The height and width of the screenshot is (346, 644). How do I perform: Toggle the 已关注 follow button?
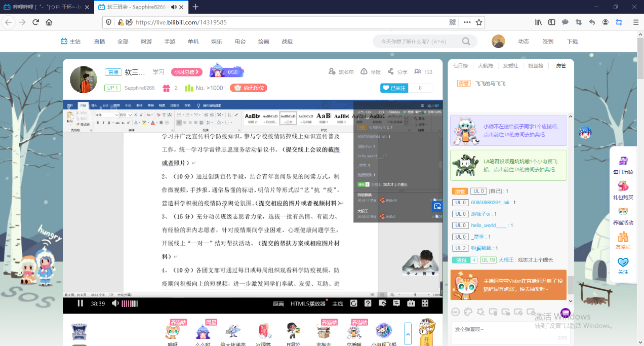[394, 88]
